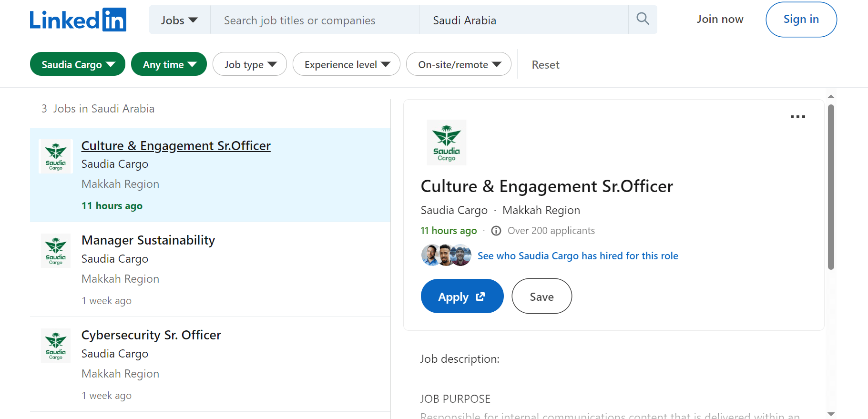Click the 'Job description:' heading
Image resolution: width=868 pixels, height=419 pixels.
point(460,359)
